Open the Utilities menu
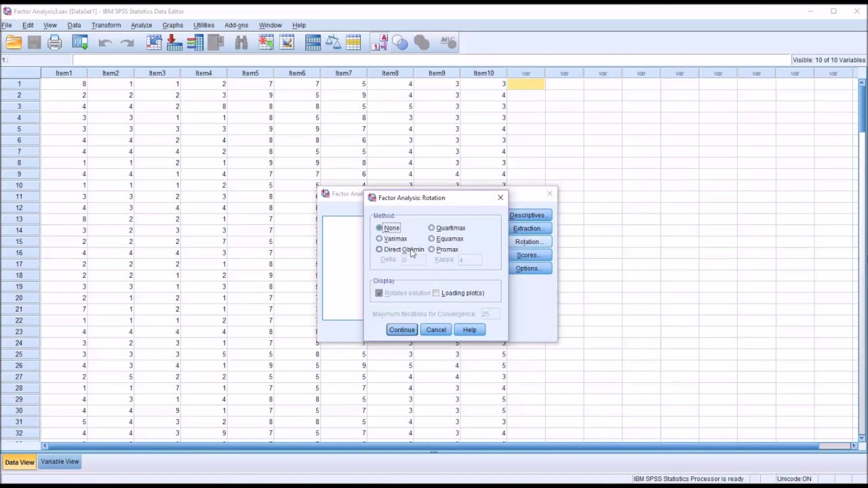The image size is (868, 488). click(x=203, y=25)
